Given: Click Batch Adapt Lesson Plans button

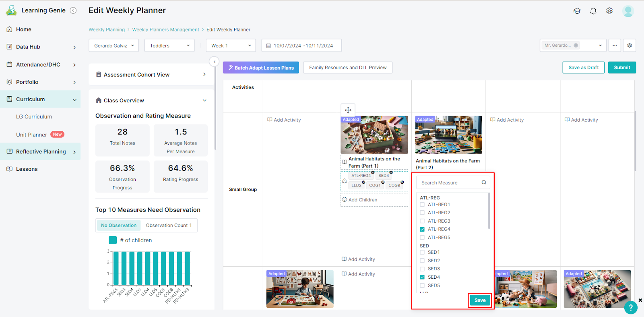Looking at the screenshot, I should (261, 68).
